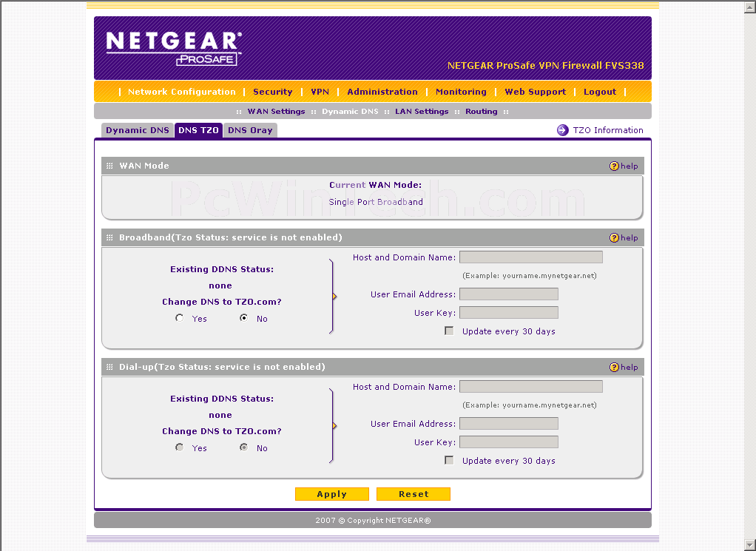Click the WAN Mode section grip icon
The image size is (756, 551).
109,166
